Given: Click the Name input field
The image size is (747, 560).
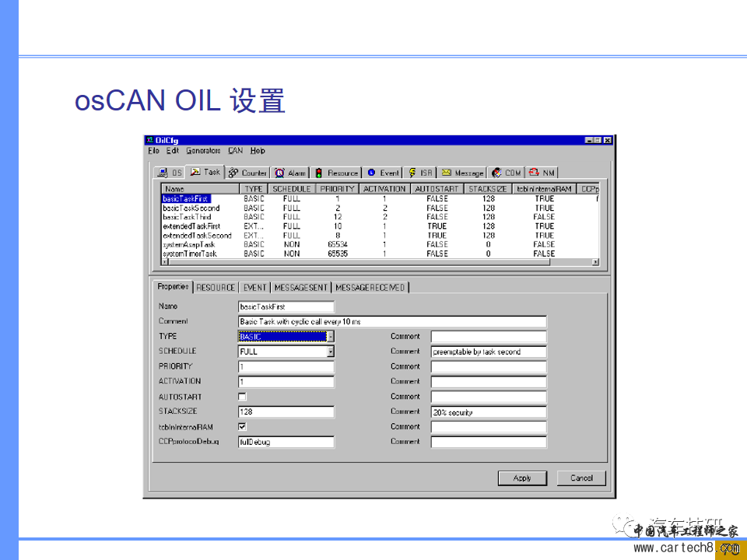Looking at the screenshot, I should [x=286, y=306].
